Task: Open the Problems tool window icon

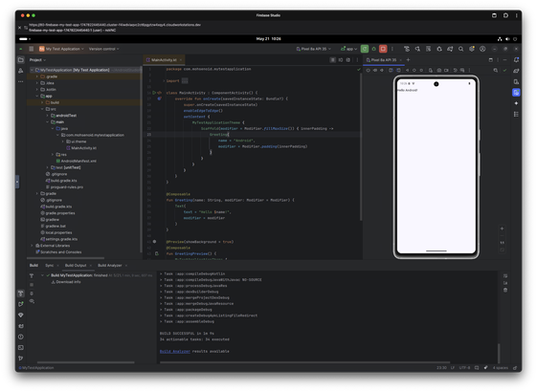Action: [21, 337]
